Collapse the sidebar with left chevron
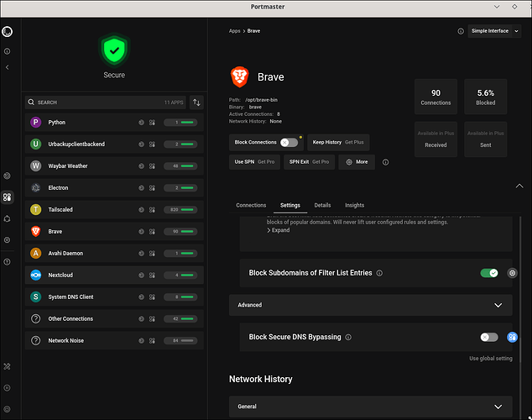This screenshot has width=532, height=420. point(7,67)
